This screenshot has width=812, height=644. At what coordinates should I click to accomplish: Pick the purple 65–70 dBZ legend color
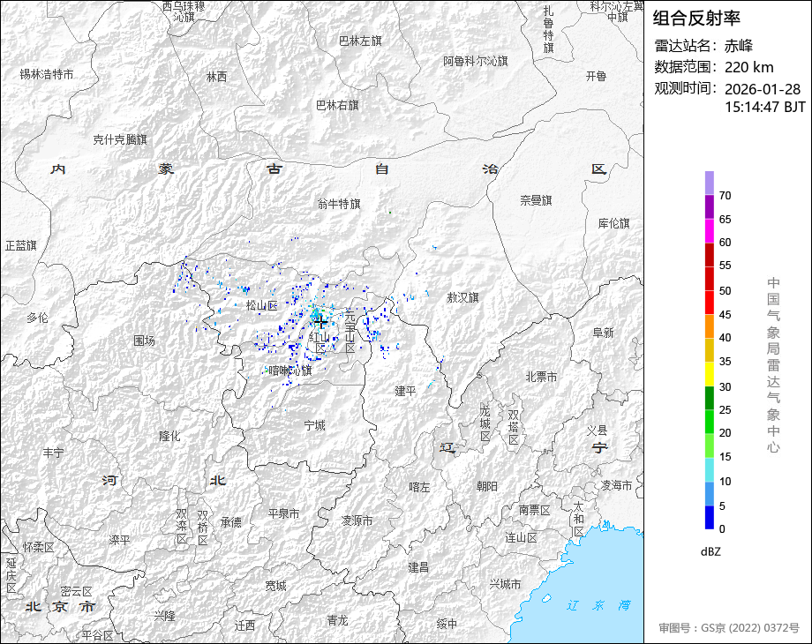tap(710, 206)
